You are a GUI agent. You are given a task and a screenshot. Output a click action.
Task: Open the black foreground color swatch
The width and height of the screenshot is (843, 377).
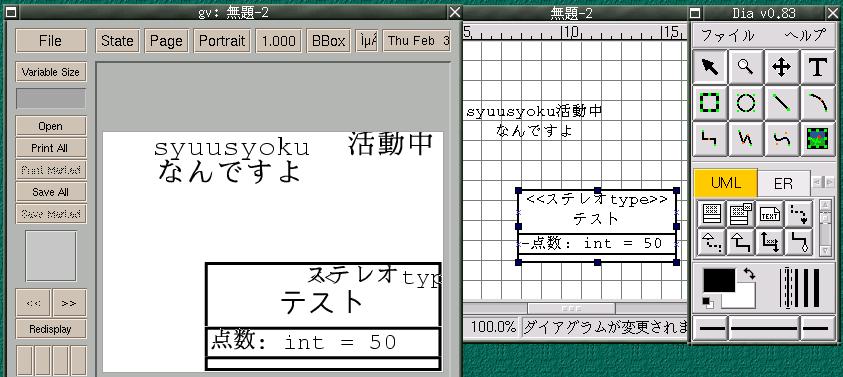pyautogui.click(x=719, y=280)
